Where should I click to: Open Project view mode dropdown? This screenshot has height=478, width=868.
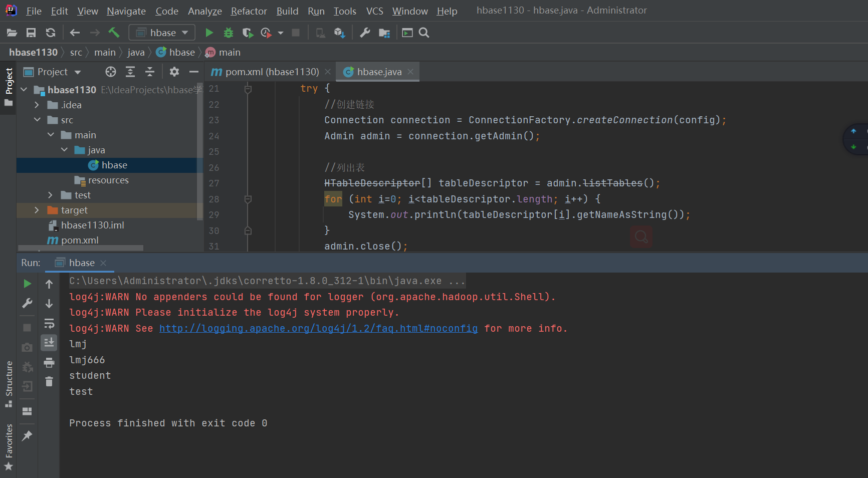click(52, 72)
